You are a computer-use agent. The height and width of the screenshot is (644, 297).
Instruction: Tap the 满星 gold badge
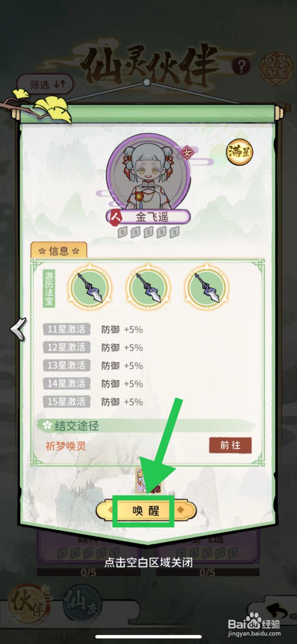pyautogui.click(x=239, y=152)
